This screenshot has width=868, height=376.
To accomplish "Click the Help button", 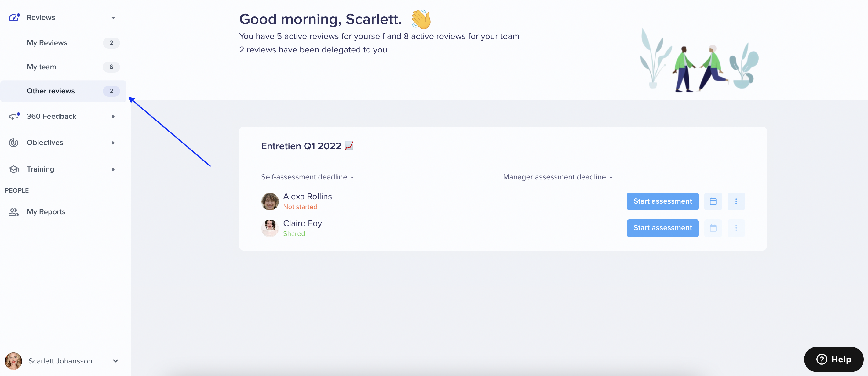I will click(833, 359).
